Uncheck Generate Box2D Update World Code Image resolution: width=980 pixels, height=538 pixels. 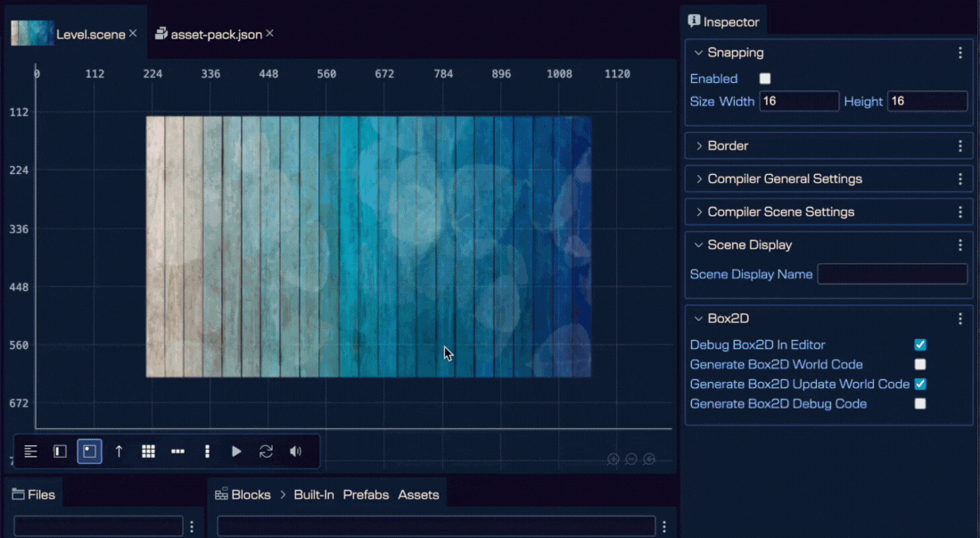(x=920, y=385)
